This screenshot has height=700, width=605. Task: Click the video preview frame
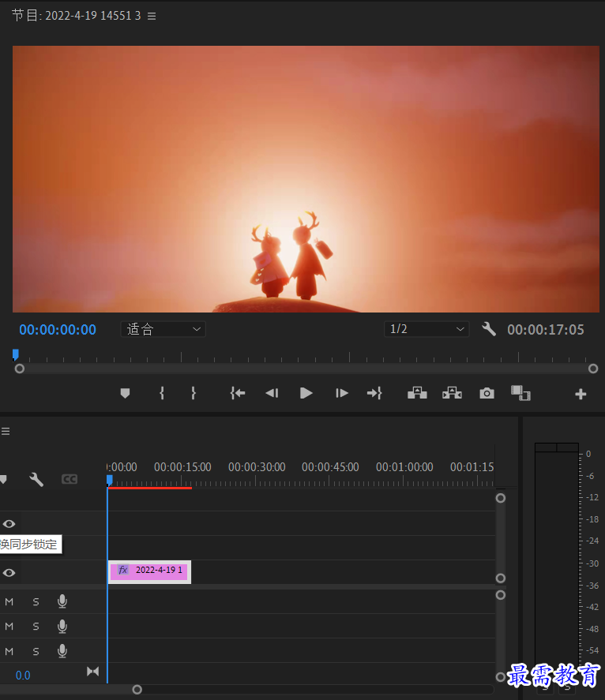pyautogui.click(x=306, y=179)
